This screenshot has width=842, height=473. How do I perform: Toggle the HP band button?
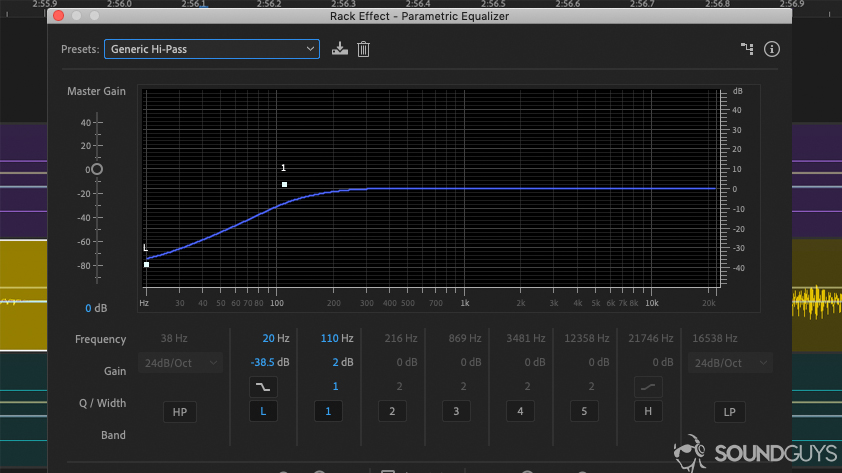coord(180,412)
